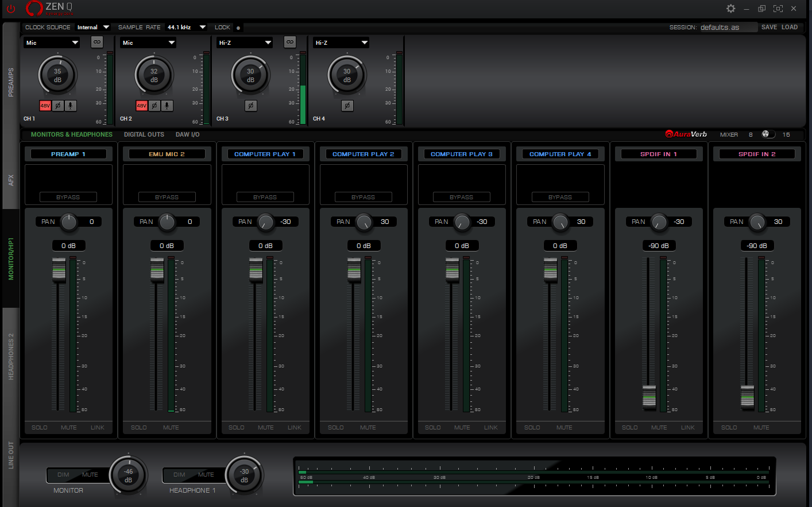Click the SPDIF IN 2 pan knob
This screenshot has height=507, width=812.
pos(757,222)
